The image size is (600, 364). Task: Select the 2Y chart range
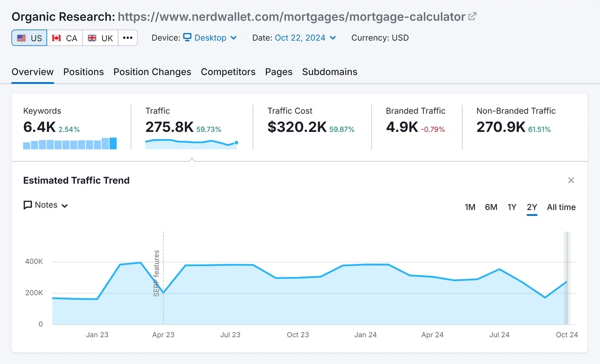tap(532, 207)
